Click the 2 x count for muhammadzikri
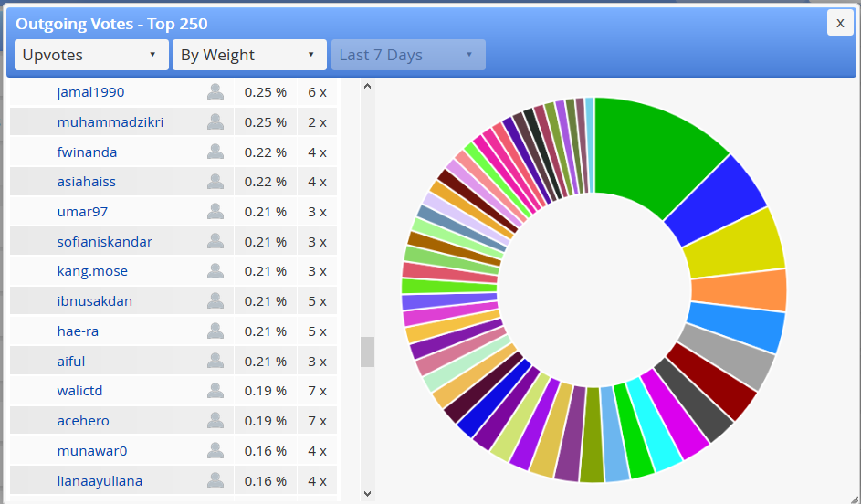 [x=317, y=121]
